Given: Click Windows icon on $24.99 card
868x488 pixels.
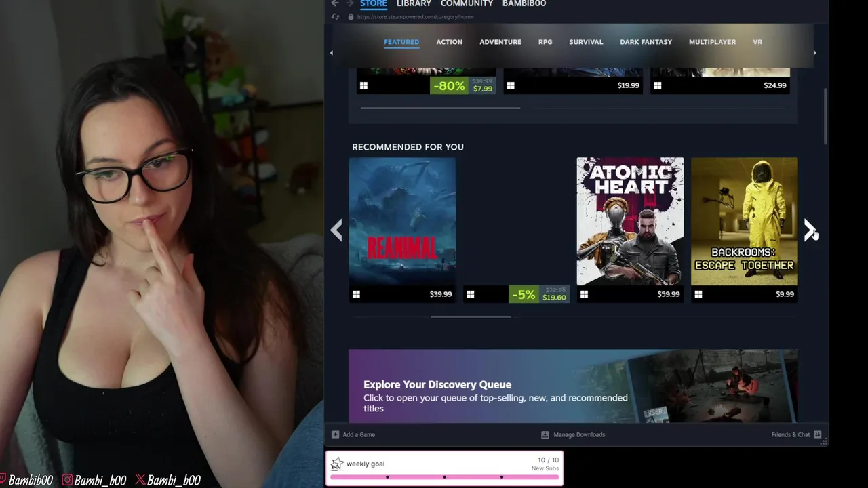Looking at the screenshot, I should point(657,85).
